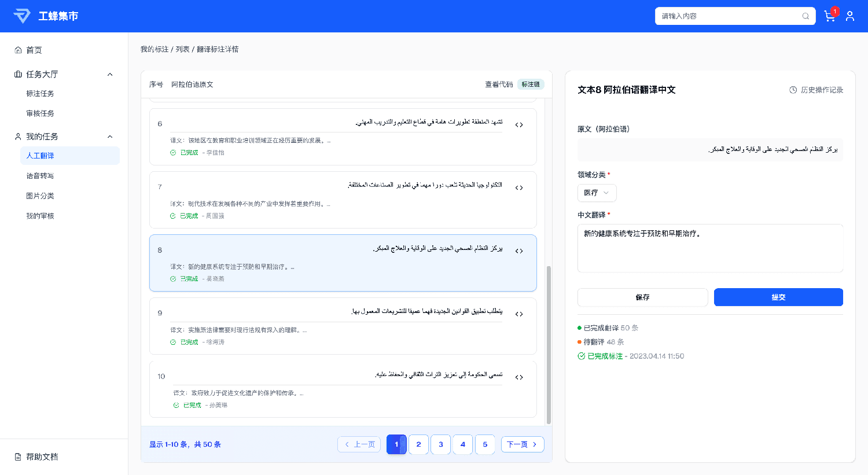
Task: Go to page 3 in pagination
Action: [440, 444]
